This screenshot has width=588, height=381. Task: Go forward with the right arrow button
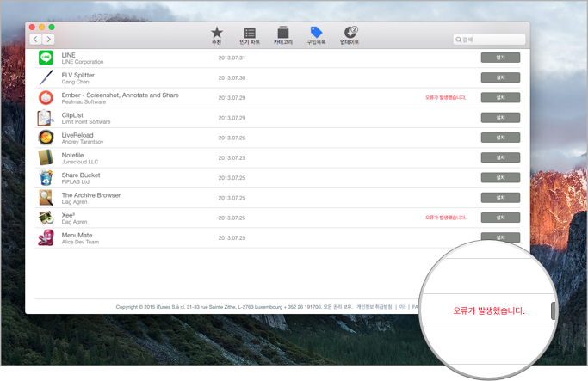48,39
